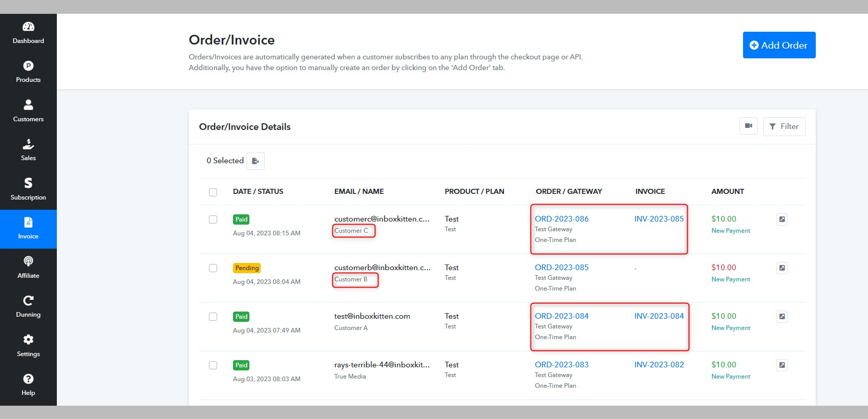Open the Customers section icon
This screenshot has width=868, height=419.
[x=28, y=104]
